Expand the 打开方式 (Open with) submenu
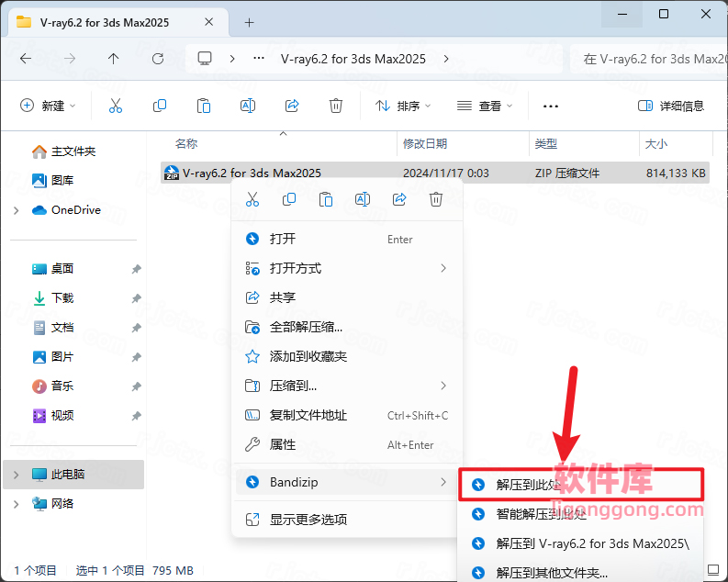The width and height of the screenshot is (728, 582). (347, 268)
